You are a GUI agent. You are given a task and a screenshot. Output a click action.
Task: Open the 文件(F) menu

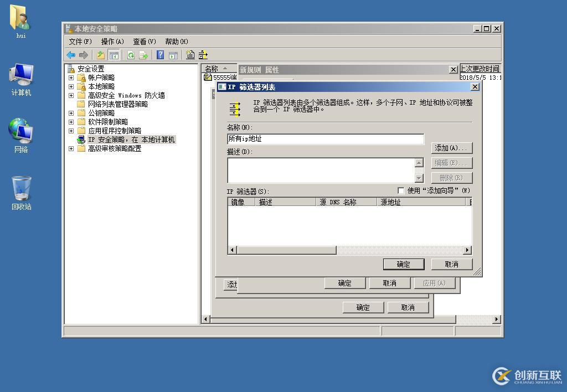[x=80, y=42]
